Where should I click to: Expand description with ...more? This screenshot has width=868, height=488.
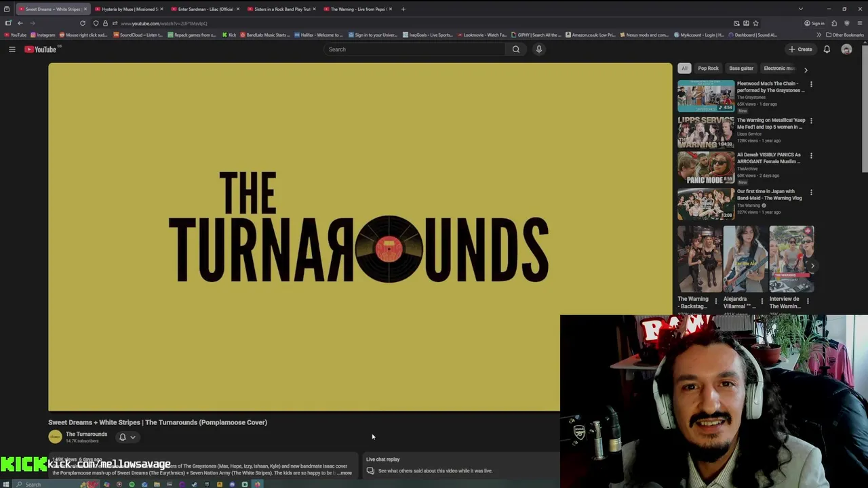[x=345, y=473]
